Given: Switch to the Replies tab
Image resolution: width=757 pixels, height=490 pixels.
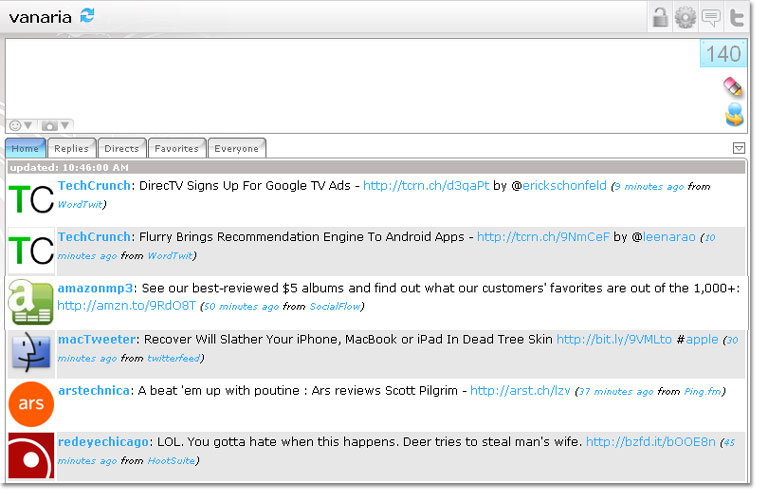Looking at the screenshot, I should (x=71, y=148).
